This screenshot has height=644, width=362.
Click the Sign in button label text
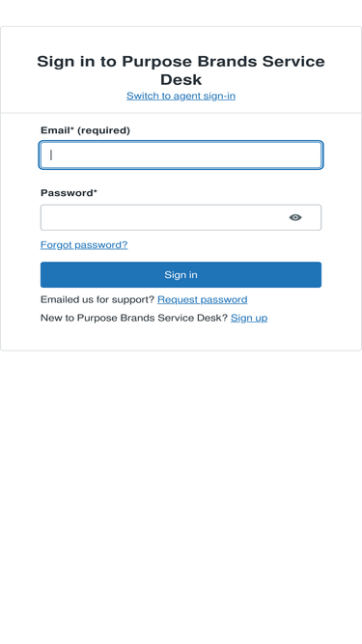click(181, 275)
